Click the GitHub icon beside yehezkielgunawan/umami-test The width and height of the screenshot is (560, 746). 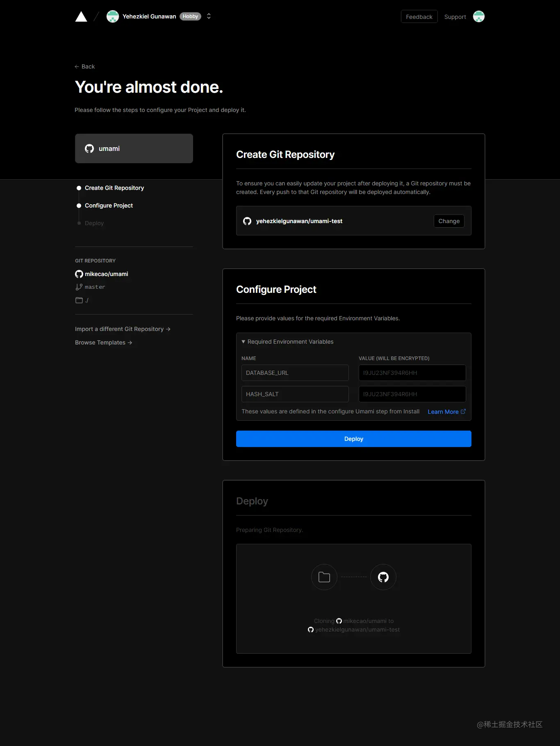[x=247, y=221]
